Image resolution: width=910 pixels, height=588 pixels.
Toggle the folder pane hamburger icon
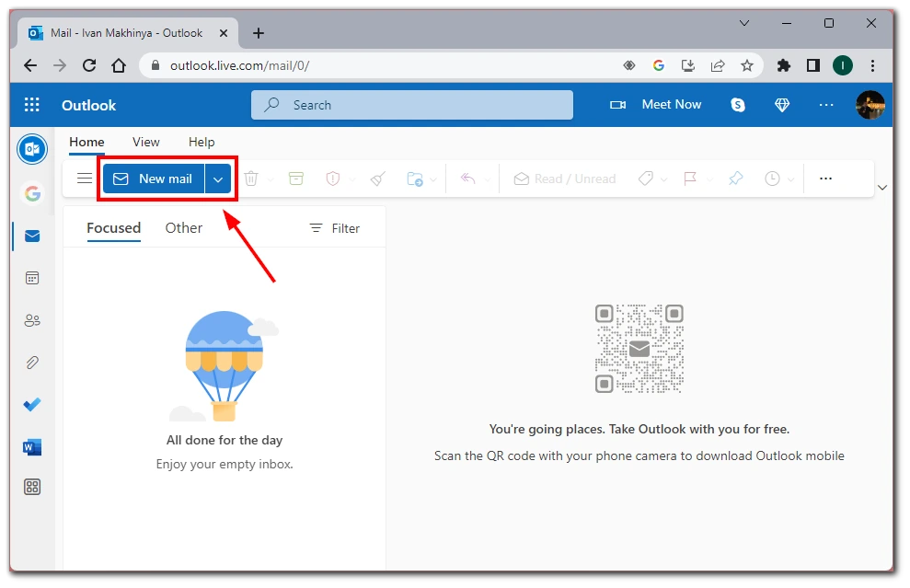coord(84,179)
